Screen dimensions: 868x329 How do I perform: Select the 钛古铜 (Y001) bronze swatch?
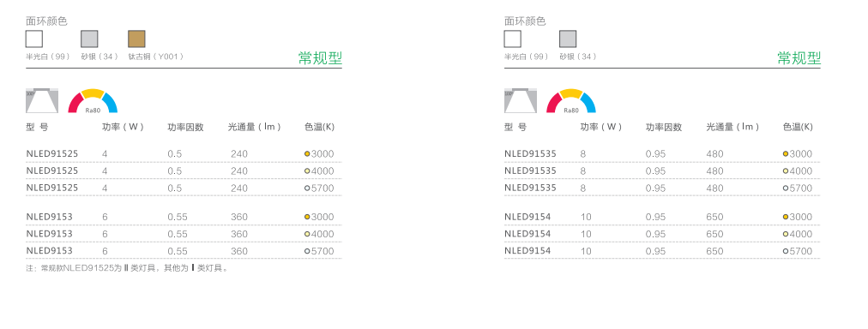pyautogui.click(x=136, y=39)
